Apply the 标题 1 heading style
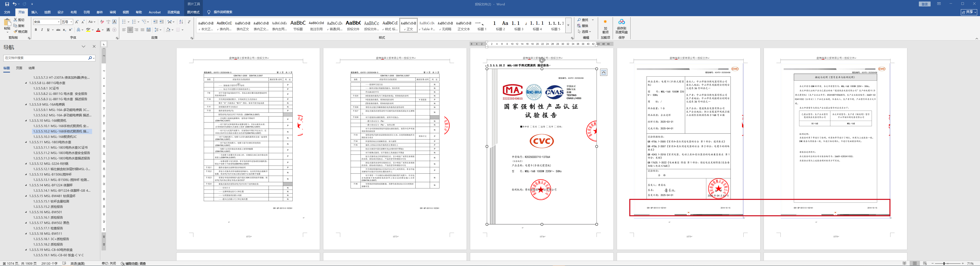The image size is (980, 266). (x=482, y=26)
